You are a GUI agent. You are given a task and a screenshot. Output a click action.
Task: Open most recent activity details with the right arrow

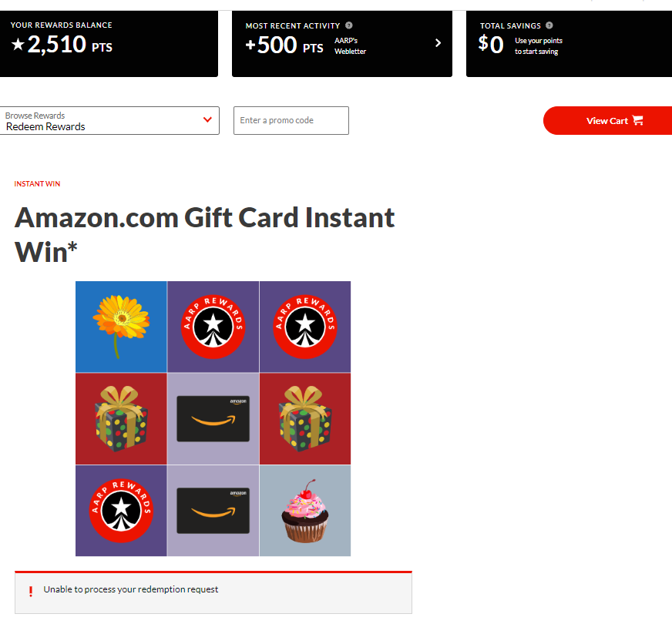click(438, 43)
